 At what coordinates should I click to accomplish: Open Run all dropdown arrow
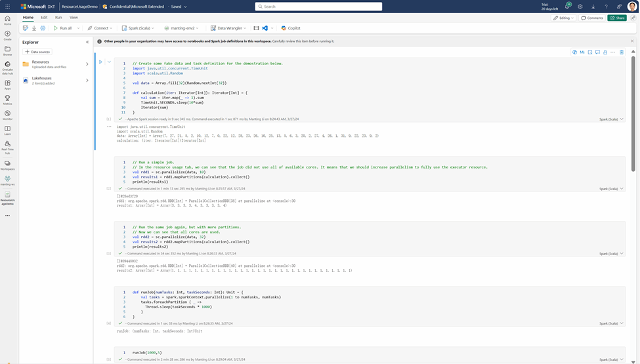click(x=78, y=28)
